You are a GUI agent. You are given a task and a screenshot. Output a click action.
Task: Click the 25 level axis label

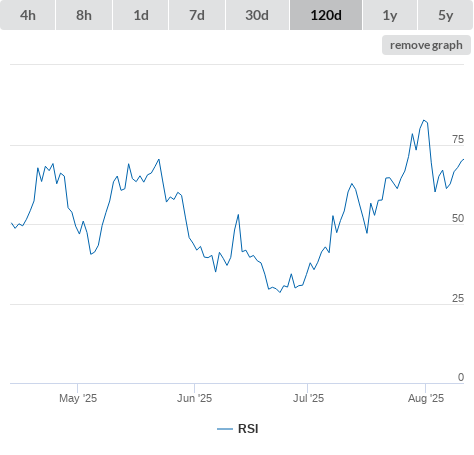point(458,298)
